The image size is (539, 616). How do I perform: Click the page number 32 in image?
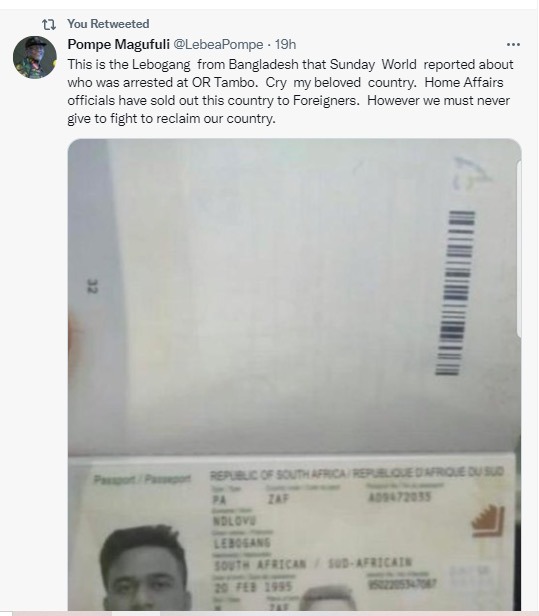[93, 286]
